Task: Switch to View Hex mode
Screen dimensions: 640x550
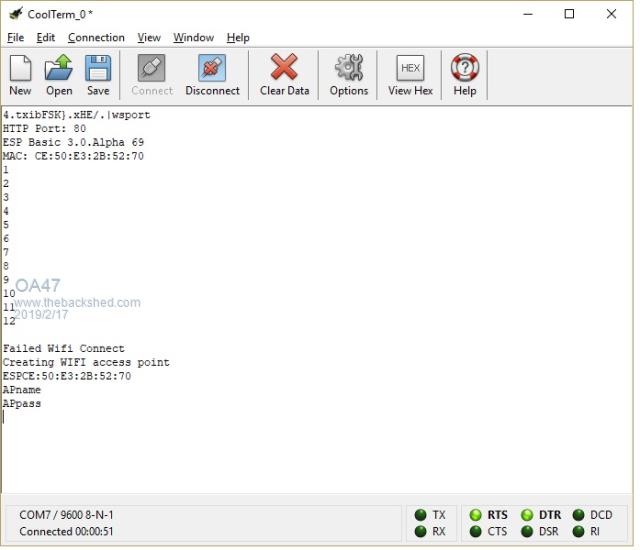Action: pos(410,69)
